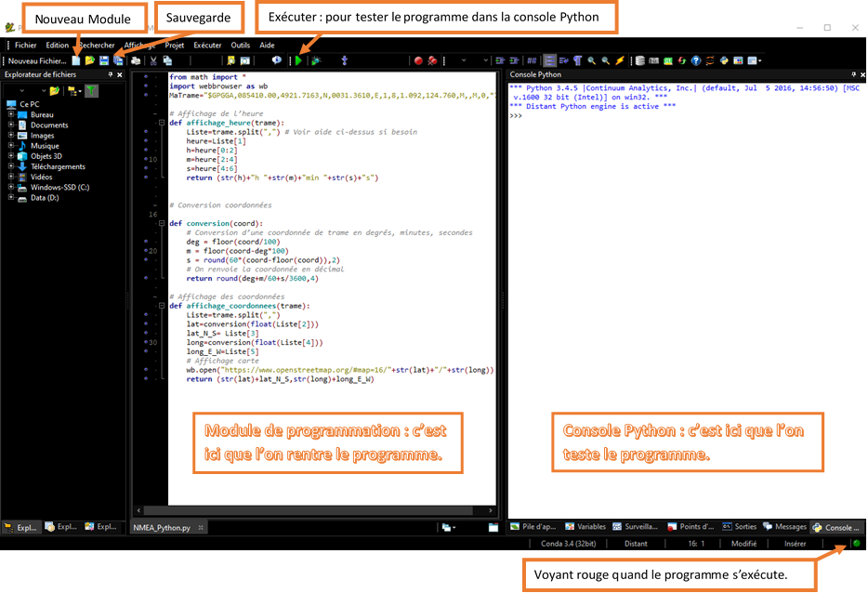
Task: Click the printer icon in the toolbar
Action: [x=136, y=60]
